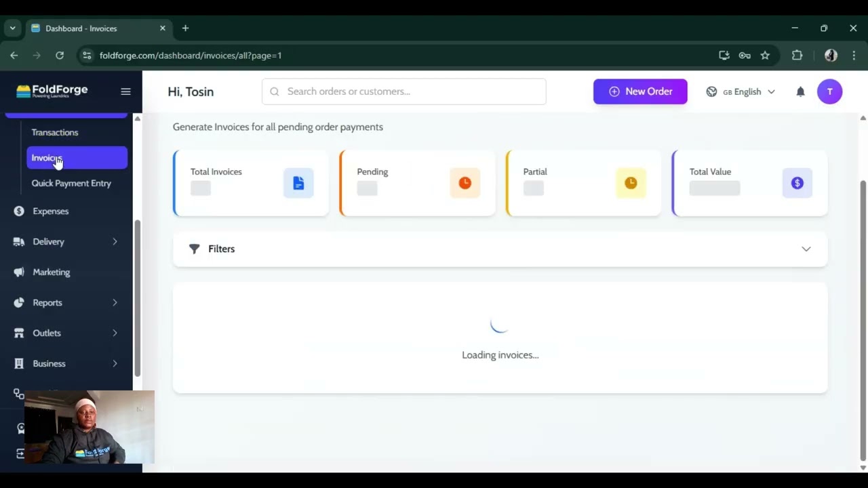Open Quick Payment Entry
The width and height of the screenshot is (868, 488).
(71, 183)
